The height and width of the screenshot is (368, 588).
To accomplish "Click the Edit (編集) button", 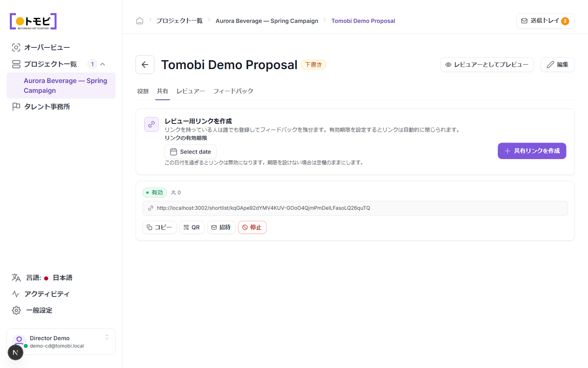I will coord(557,65).
